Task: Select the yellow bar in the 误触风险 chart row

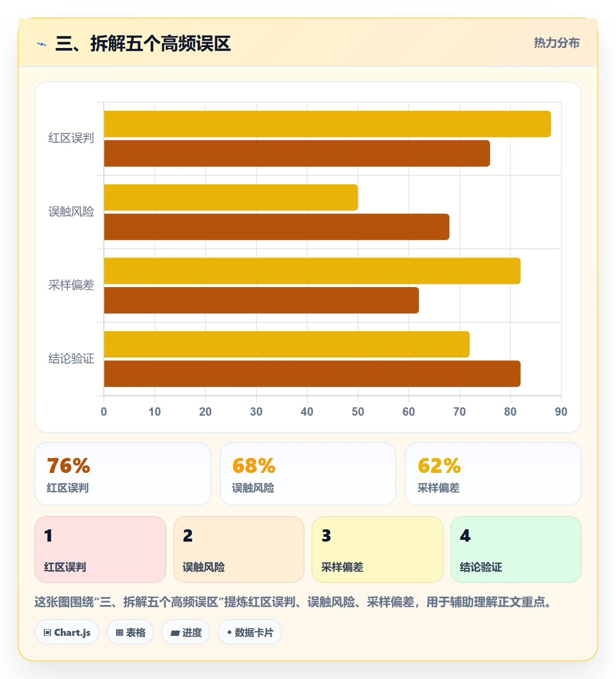Action: [x=231, y=197]
